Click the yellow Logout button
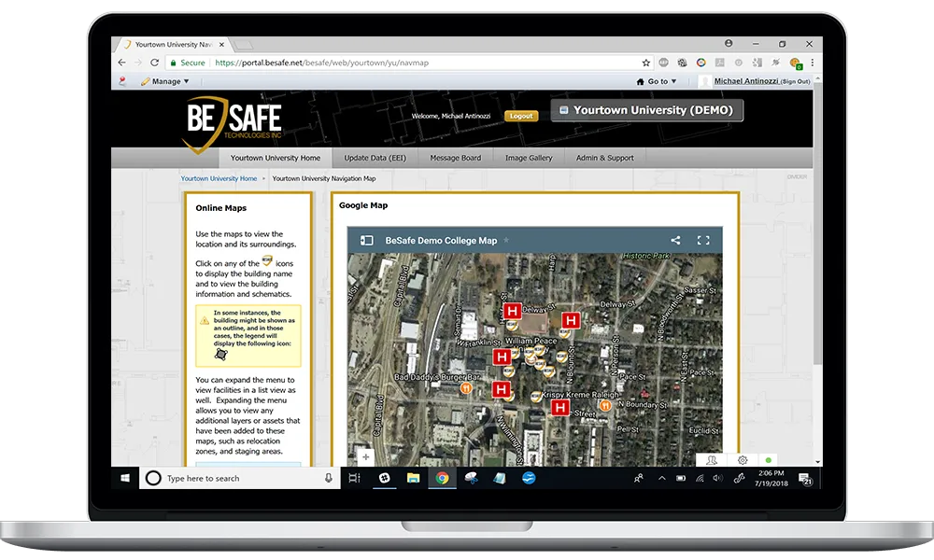This screenshot has height=560, width=934. [521, 116]
